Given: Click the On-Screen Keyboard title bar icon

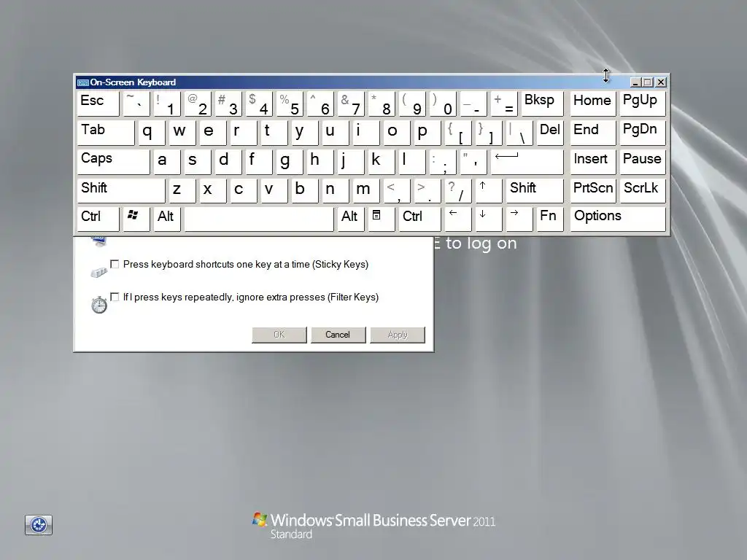Looking at the screenshot, I should click(83, 82).
